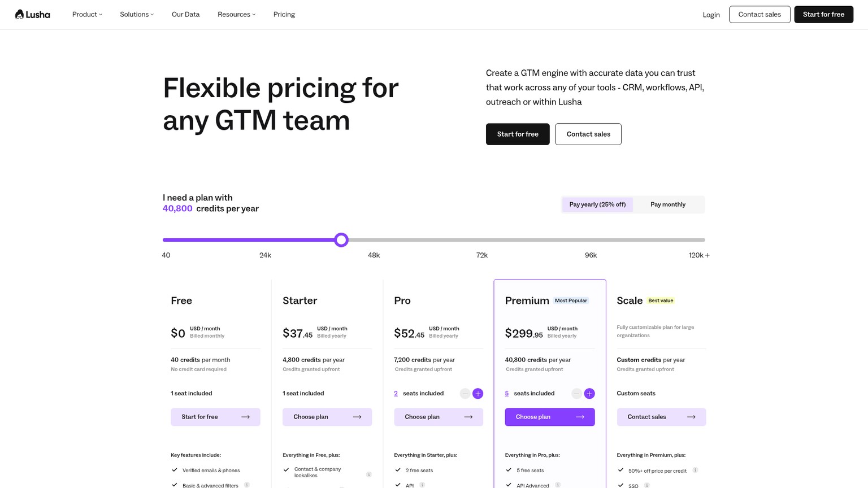Viewport: 868px width, 488px height.
Task: Switch billing to Pay monthly
Action: pos(668,204)
